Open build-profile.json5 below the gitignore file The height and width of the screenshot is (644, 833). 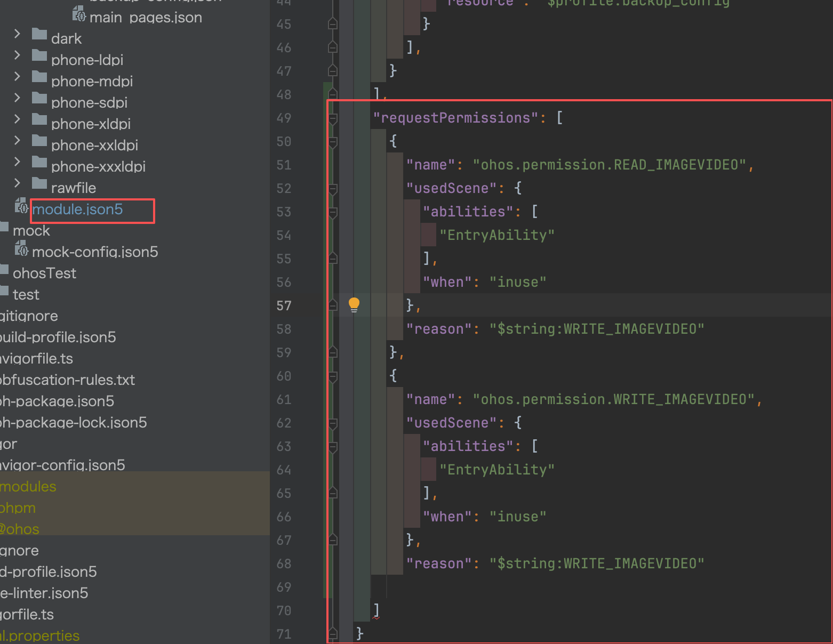[59, 337]
